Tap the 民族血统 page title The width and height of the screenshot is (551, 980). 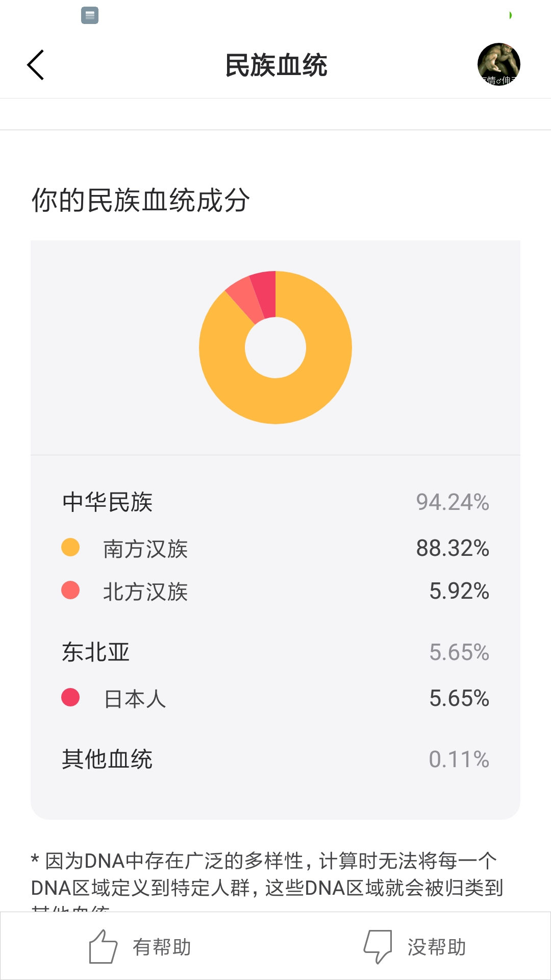pyautogui.click(x=276, y=65)
